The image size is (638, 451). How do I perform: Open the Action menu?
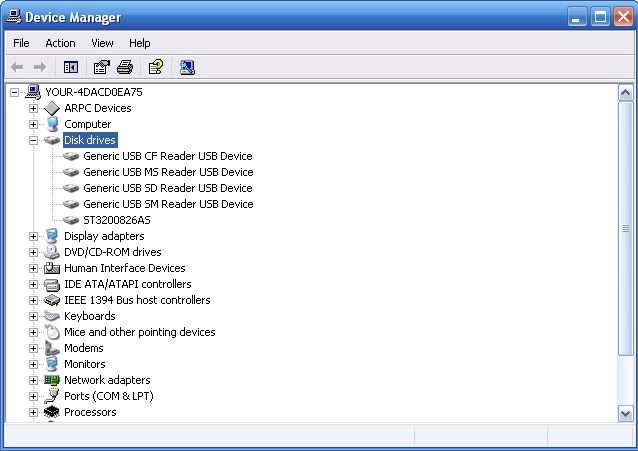[60, 43]
